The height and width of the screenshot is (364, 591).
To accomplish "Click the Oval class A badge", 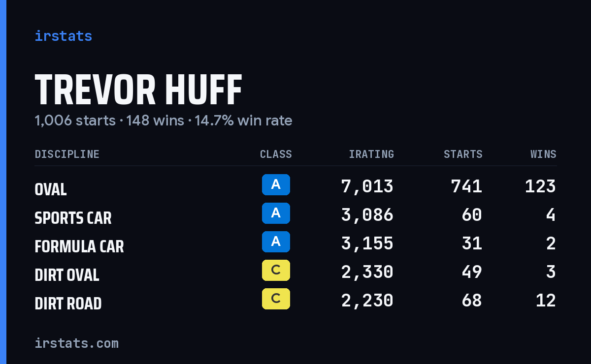I will point(276,184).
